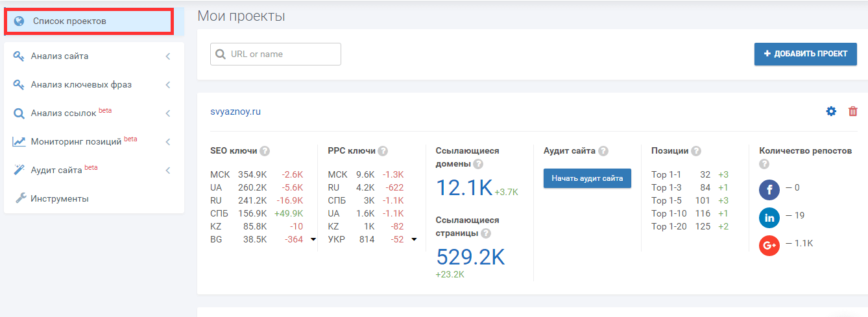868x317 pixels.
Task: Open Анализ сайта menu item
Action: tap(94, 56)
